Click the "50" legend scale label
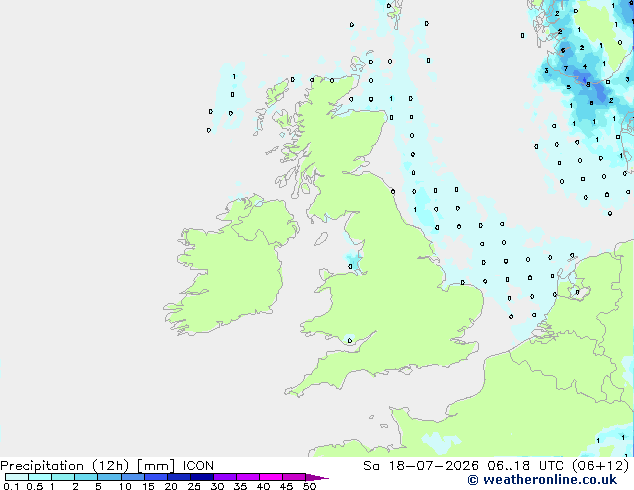This screenshot has height=490, width=634. [309, 486]
